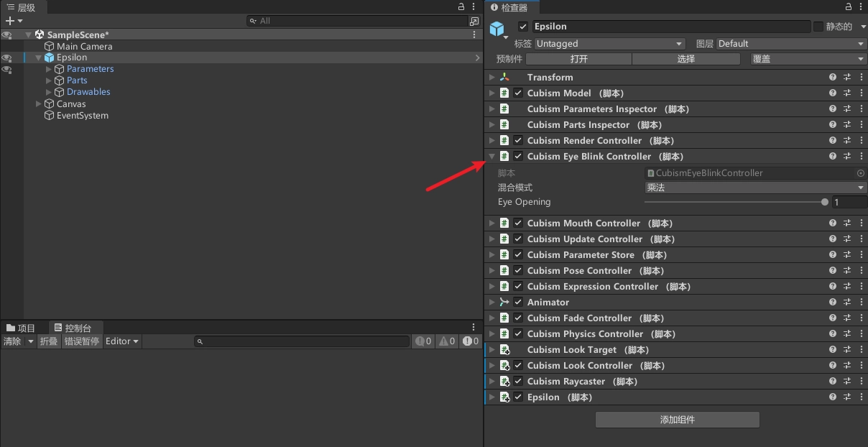Image resolution: width=868 pixels, height=447 pixels.
Task: Click the Hierarchy search field
Action: (x=358, y=21)
